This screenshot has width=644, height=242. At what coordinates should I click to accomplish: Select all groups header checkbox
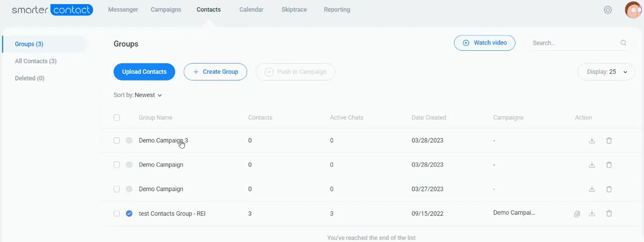pos(117,118)
